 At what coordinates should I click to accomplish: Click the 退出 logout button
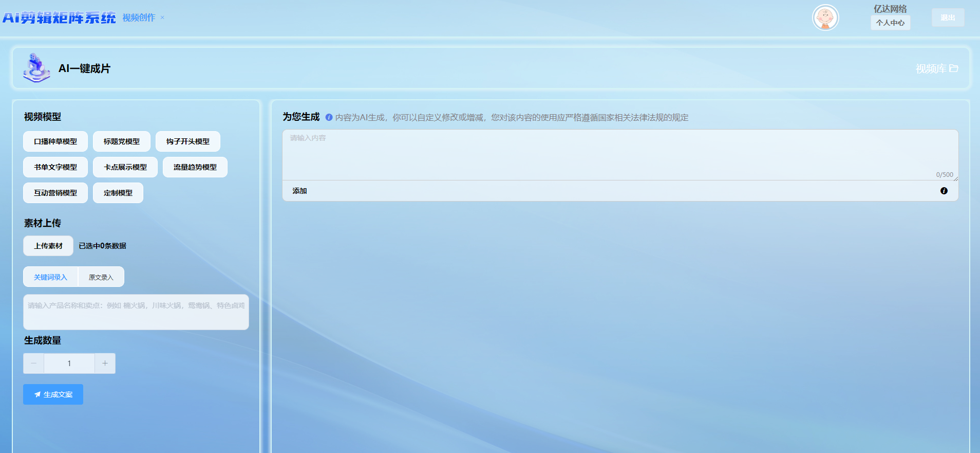948,17
